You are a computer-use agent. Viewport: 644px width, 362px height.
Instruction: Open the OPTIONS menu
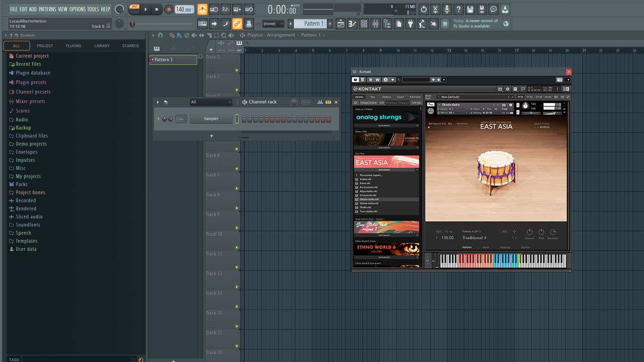click(78, 9)
